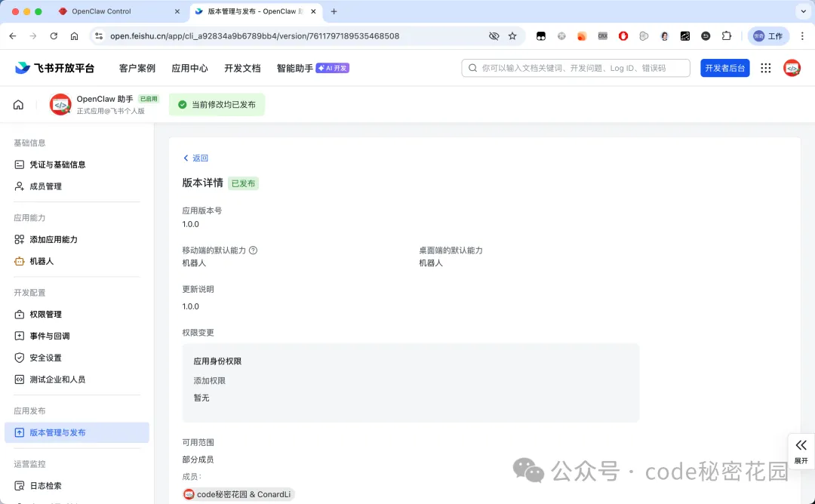The height and width of the screenshot is (504, 815).
Task: Open the browser extensions puzzle icon
Action: (x=727, y=35)
